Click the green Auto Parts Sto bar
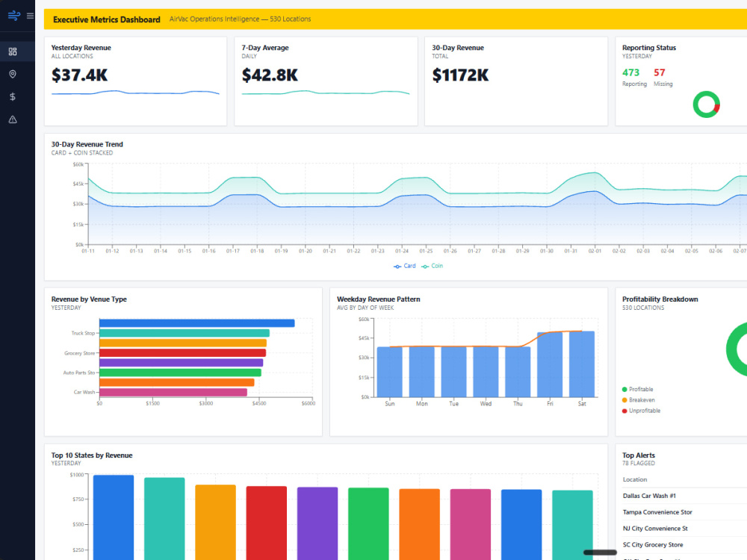This screenshot has height=560, width=747. pos(180,373)
